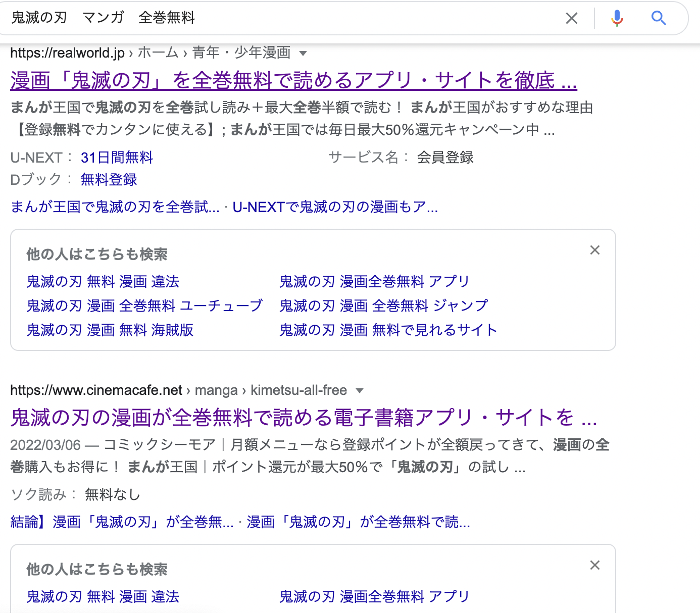This screenshot has width=700, height=613.
Task: Clear the search box text
Action: tap(571, 19)
